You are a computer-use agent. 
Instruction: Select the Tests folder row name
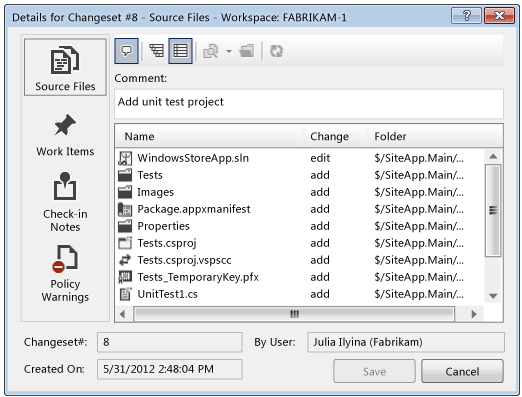point(150,175)
